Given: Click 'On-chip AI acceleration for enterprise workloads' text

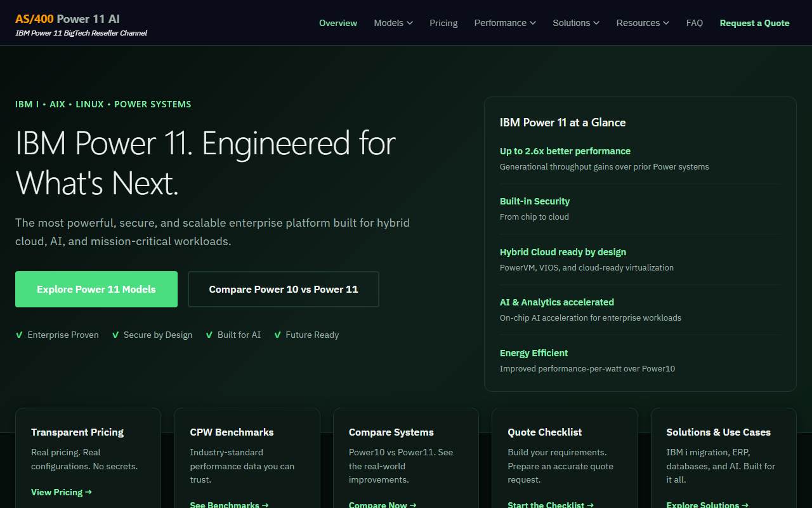Looking at the screenshot, I should (591, 317).
